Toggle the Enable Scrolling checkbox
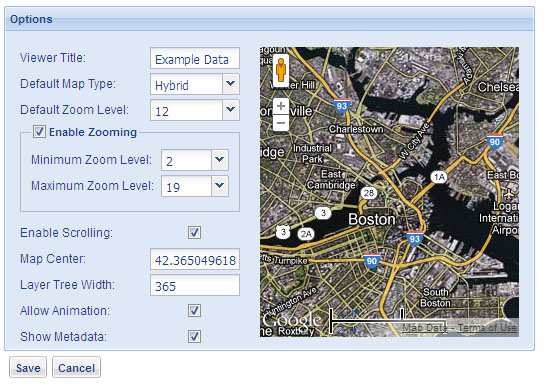 194,233
